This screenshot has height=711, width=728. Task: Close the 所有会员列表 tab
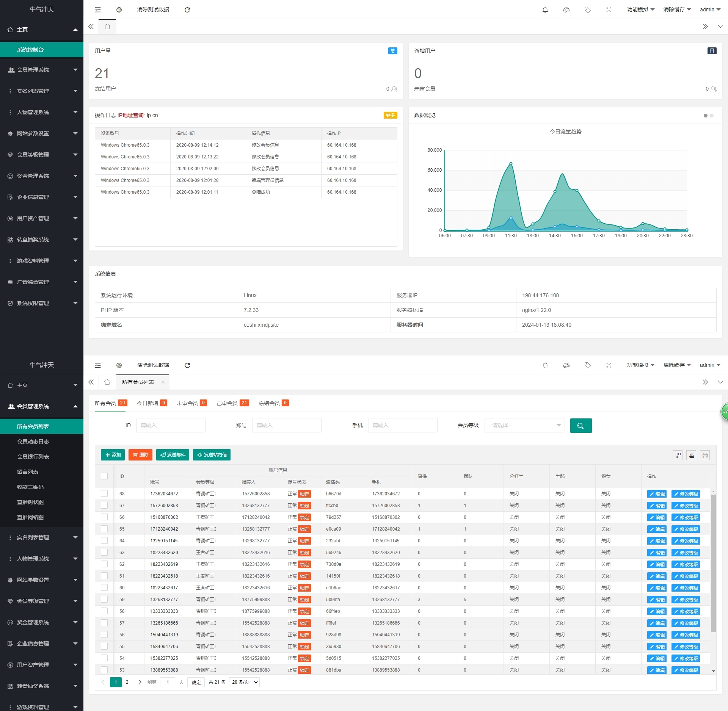click(163, 382)
